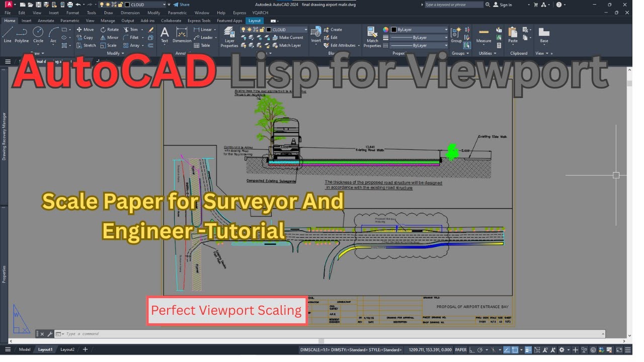The image size is (644, 362).
Task: Click the Plot printer icon
Action: (71, 5)
